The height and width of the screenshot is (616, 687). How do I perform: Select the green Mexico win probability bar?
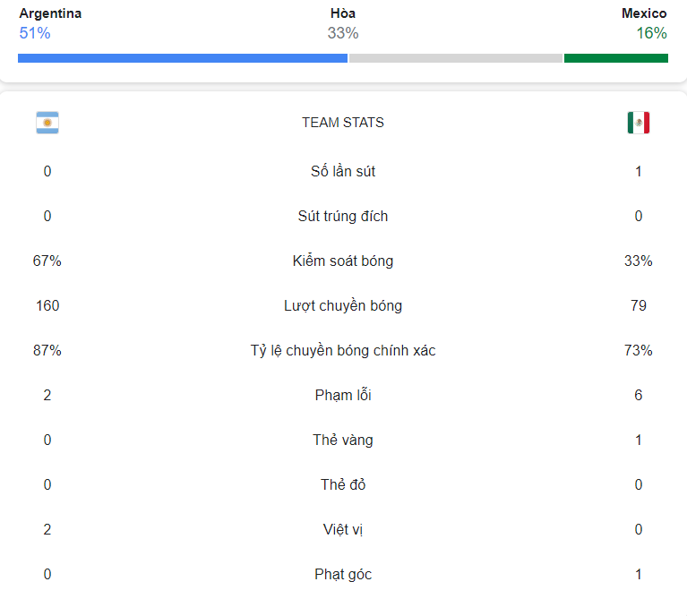[x=616, y=58]
